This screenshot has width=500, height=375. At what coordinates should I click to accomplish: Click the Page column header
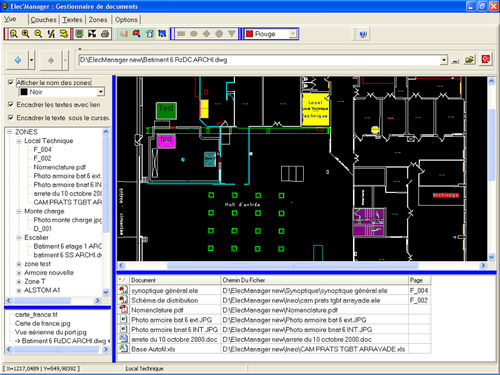point(419,280)
